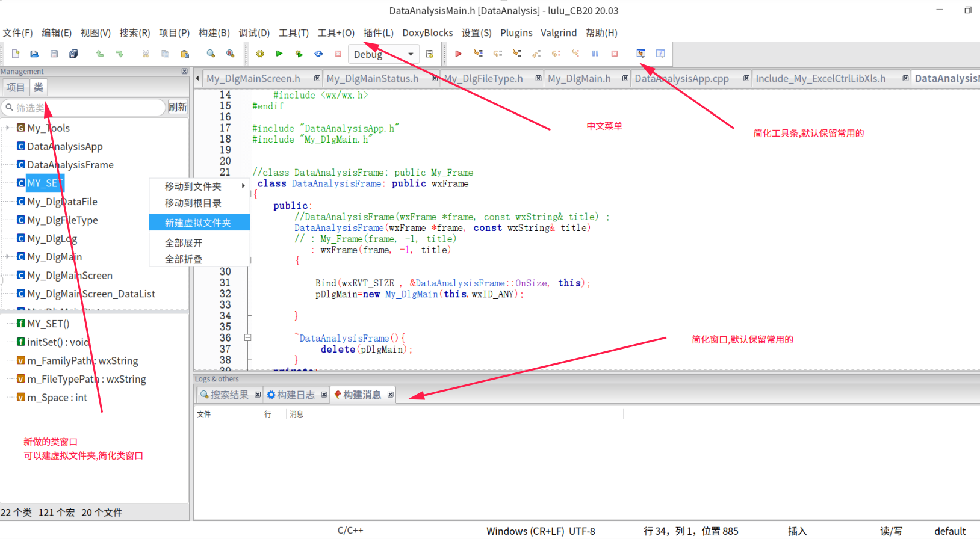The width and height of the screenshot is (980, 539).
Task: Select 全部展开 in the context menu
Action: click(199, 243)
